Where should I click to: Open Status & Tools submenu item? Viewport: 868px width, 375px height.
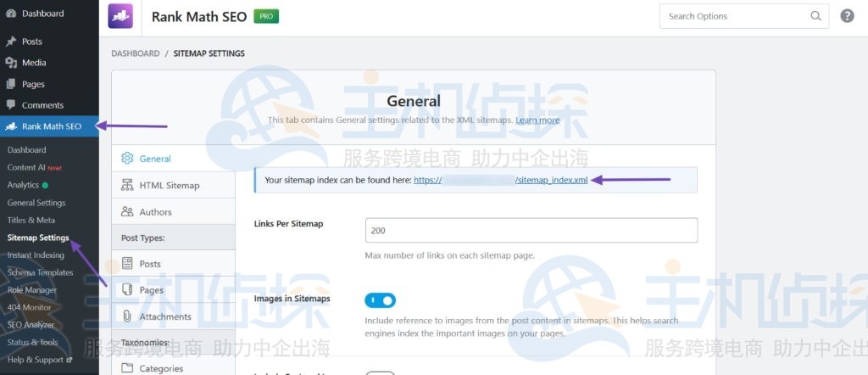(33, 342)
